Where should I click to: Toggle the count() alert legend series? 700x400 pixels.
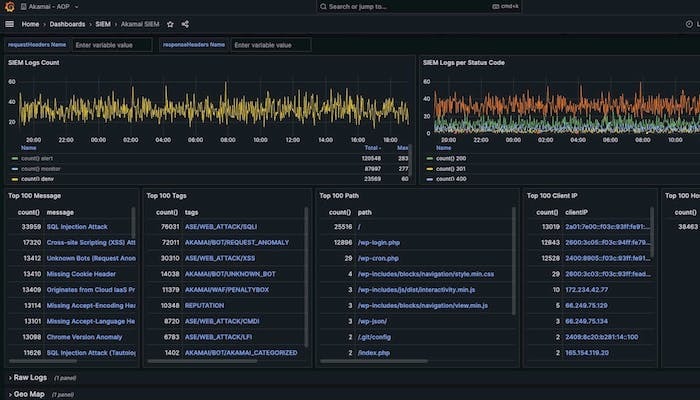(x=37, y=158)
